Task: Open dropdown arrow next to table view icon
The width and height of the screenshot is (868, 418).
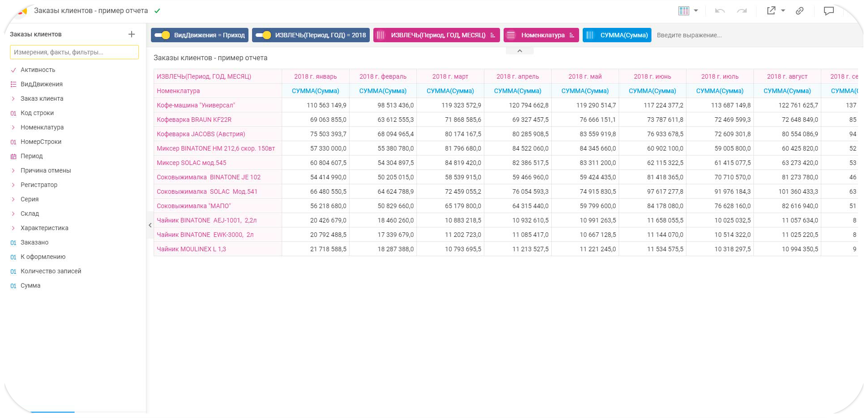Action: point(696,11)
